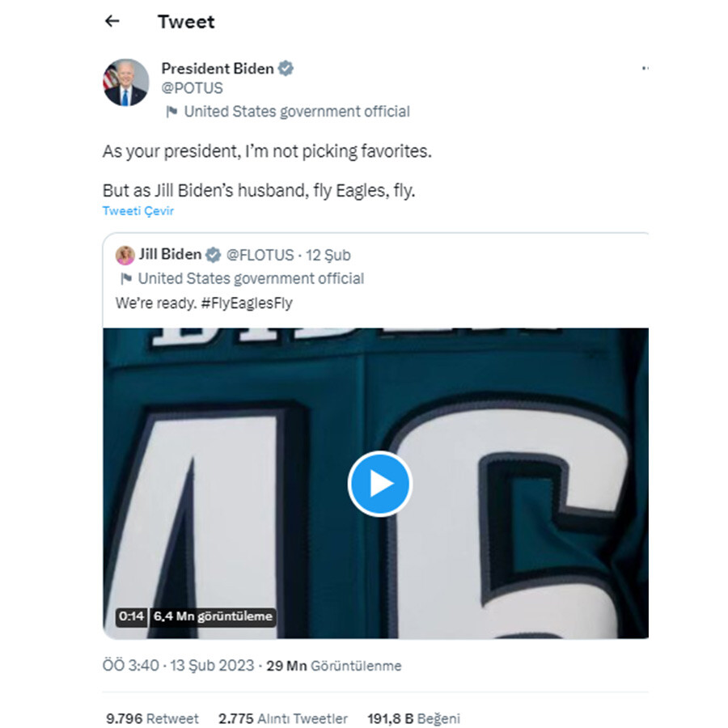Play the quoted Eagles jersey video
This screenshot has width=728, height=728.
379,484
